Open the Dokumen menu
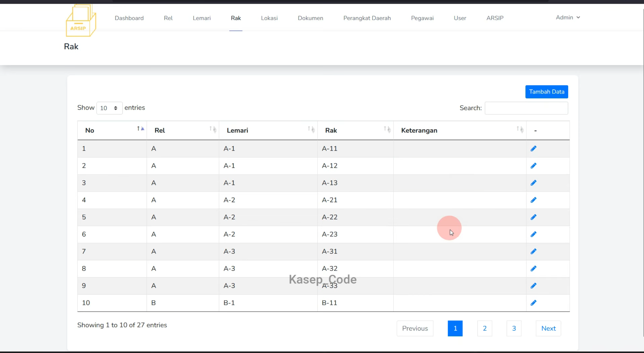Screen dimensions: 644x353 click(310, 18)
